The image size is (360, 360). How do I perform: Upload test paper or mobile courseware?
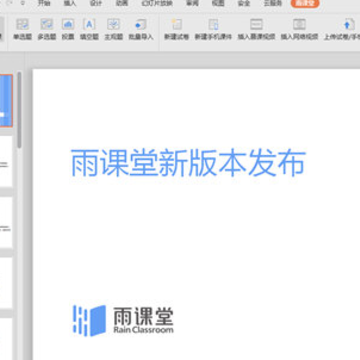coord(343,29)
